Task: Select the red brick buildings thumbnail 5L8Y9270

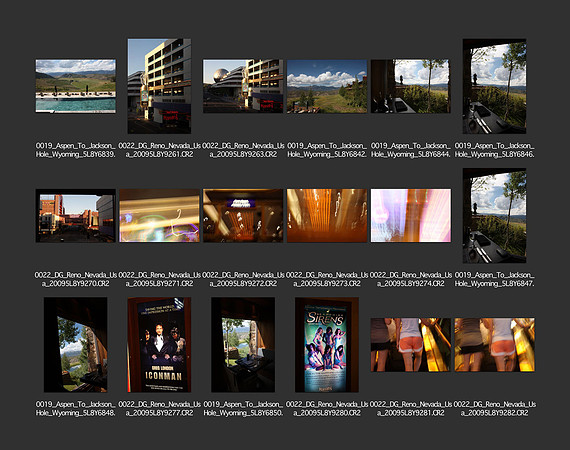Action: (x=76, y=216)
